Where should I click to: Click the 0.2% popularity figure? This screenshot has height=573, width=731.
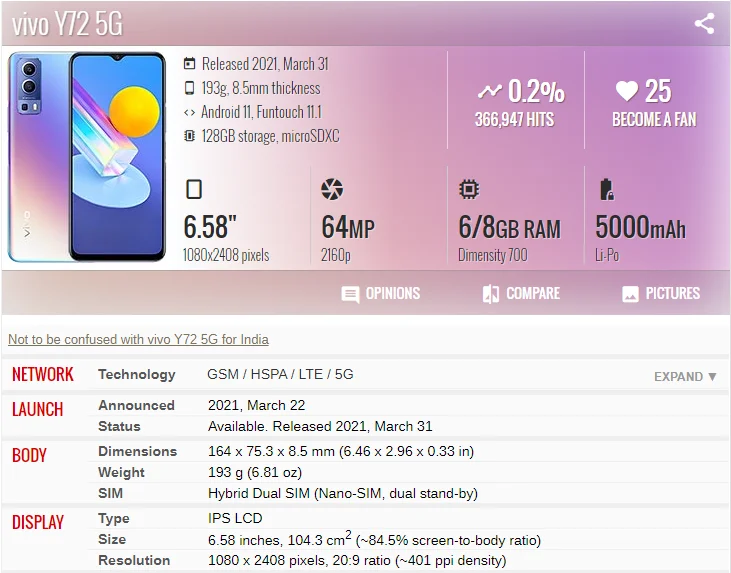(536, 91)
